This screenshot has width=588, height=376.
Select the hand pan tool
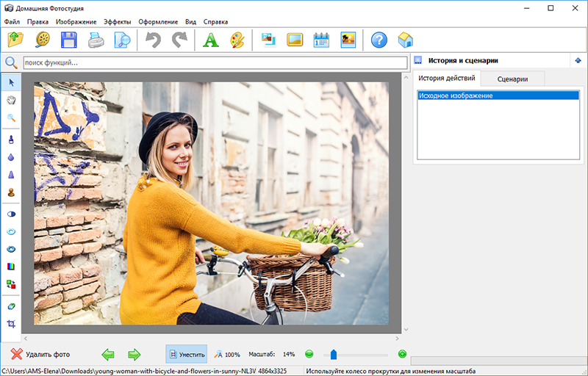tap(11, 100)
